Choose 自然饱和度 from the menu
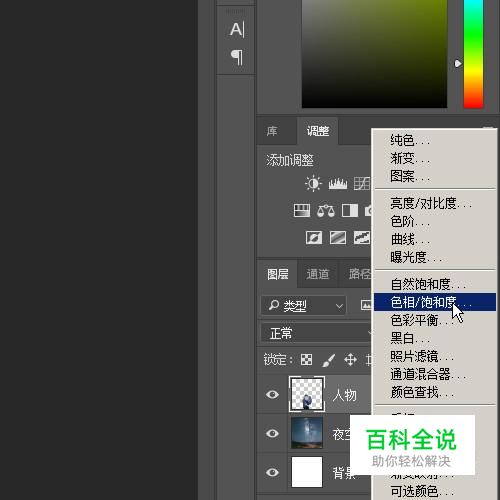This screenshot has height=500, width=500. point(435,284)
